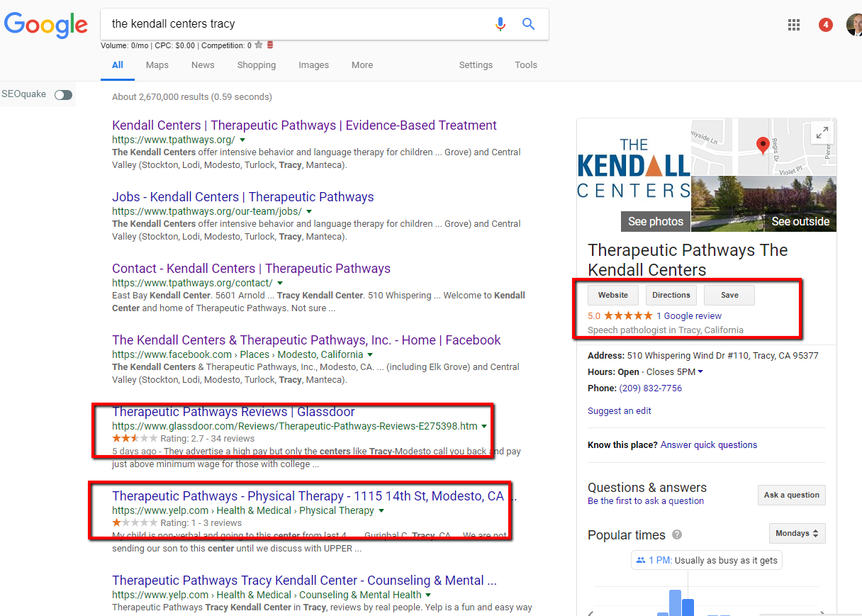This screenshot has width=862, height=616.
Task: Open the More search menu
Action: [x=362, y=65]
